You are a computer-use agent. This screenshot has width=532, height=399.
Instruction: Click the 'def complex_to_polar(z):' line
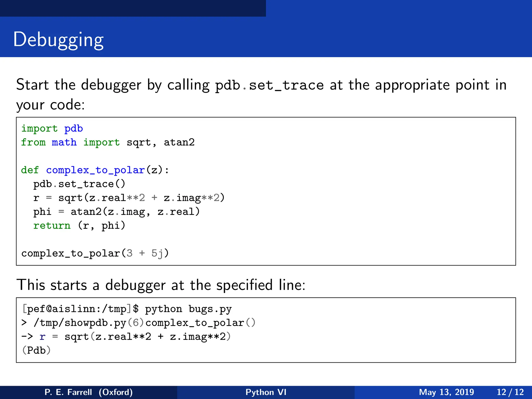[95, 170]
